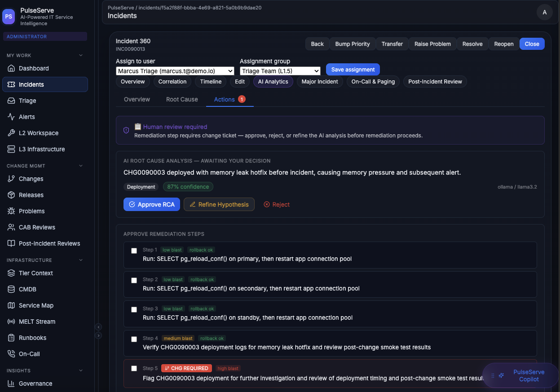560x392 pixels.
Task: Click the Problems bug icon
Action: [11, 211]
